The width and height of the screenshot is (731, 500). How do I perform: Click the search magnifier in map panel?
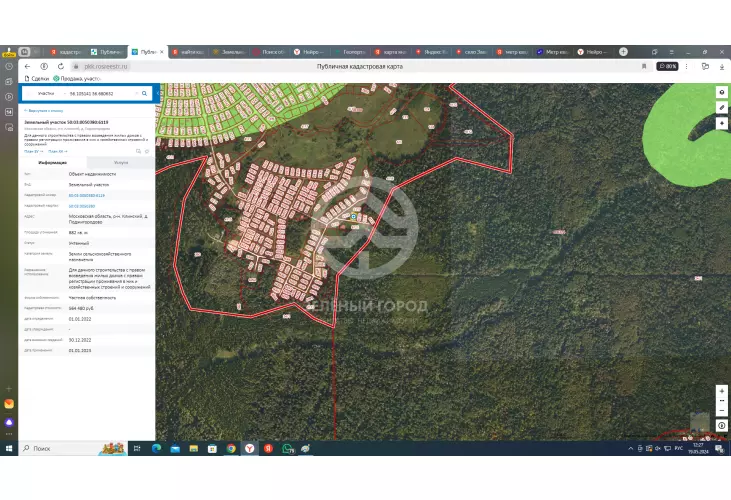(x=145, y=94)
